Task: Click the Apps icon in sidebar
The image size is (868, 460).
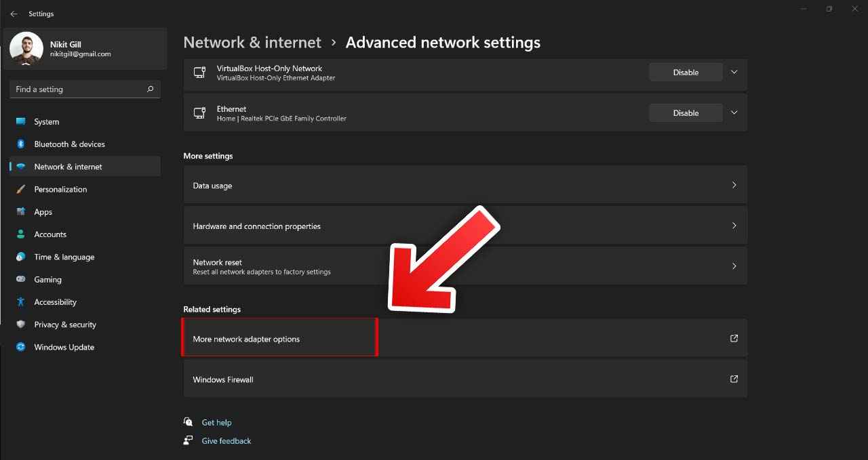Action: [x=20, y=212]
